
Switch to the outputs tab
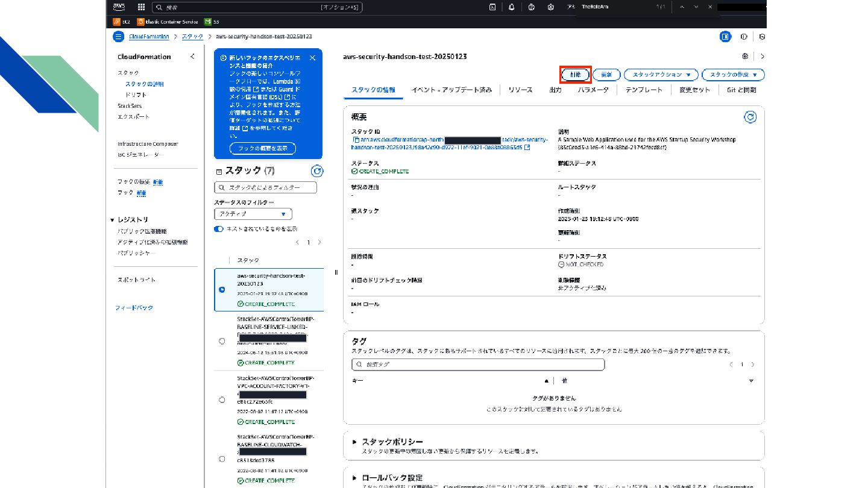555,90
